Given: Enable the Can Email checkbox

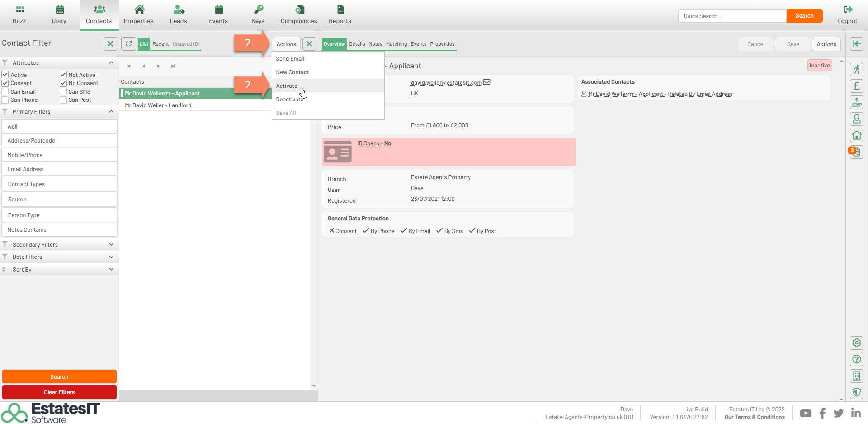Looking at the screenshot, I should [5, 92].
